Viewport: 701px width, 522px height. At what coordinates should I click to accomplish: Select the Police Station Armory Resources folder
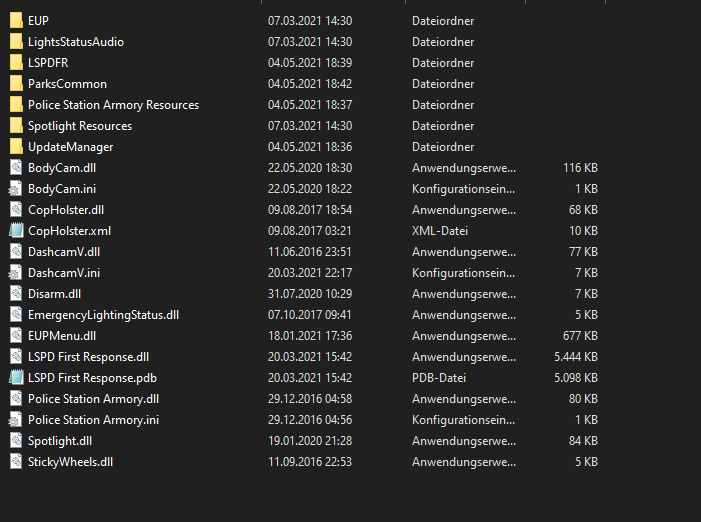tap(113, 105)
